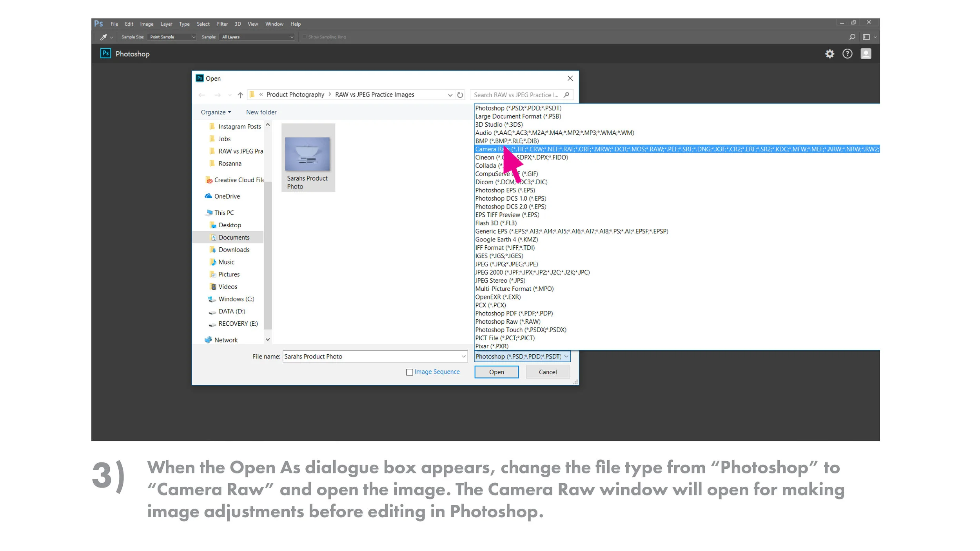Open the recent locations dropdown arrow
This screenshot has height=551, width=980.
[x=230, y=95]
